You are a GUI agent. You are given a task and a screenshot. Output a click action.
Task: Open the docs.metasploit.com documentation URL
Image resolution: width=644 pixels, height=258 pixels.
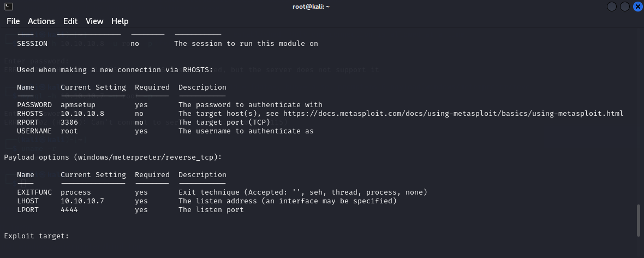454,114
